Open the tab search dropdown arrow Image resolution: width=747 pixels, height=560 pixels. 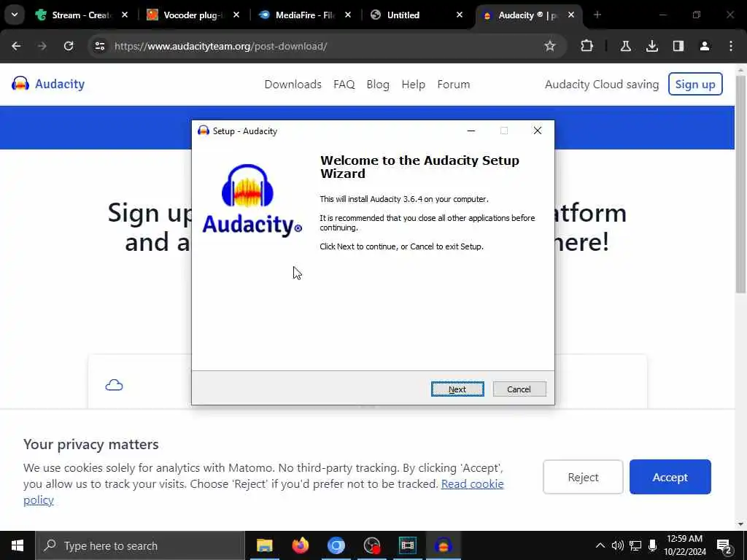point(15,15)
